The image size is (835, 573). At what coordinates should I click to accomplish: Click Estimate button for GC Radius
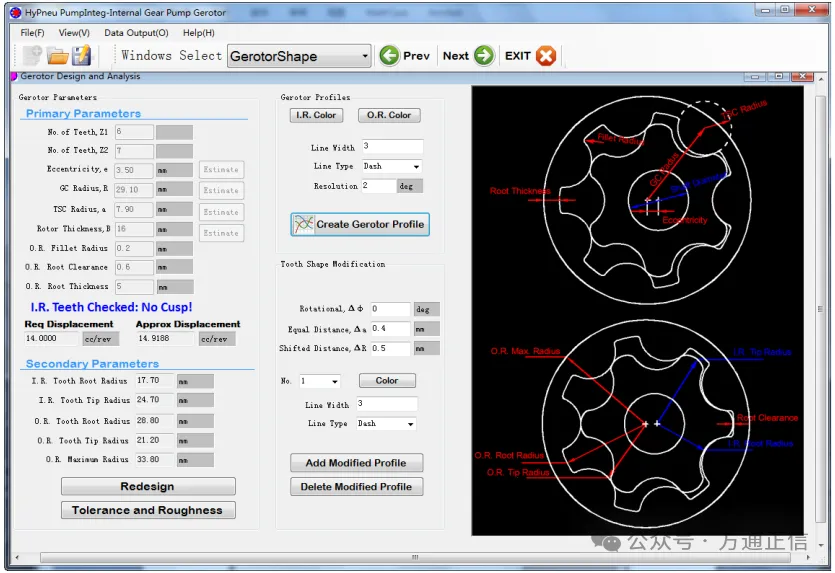click(x=221, y=190)
